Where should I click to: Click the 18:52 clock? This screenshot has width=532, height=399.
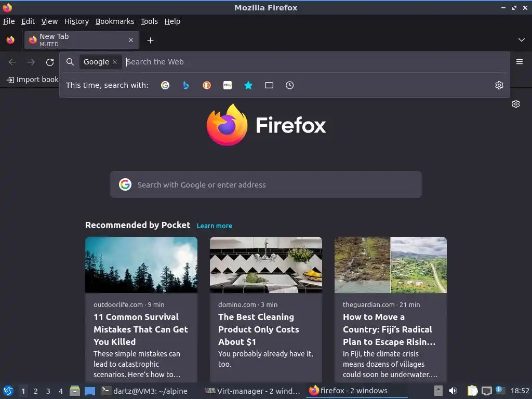[520, 391]
